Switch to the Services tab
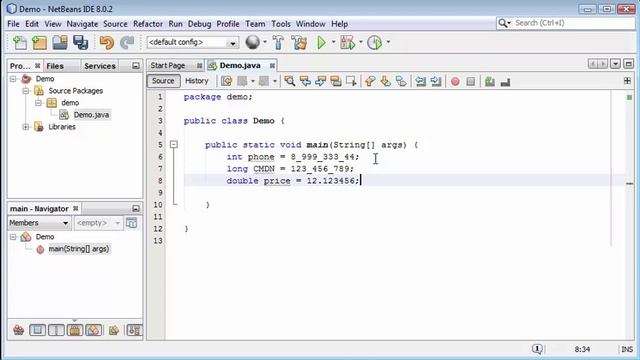 (x=100, y=66)
